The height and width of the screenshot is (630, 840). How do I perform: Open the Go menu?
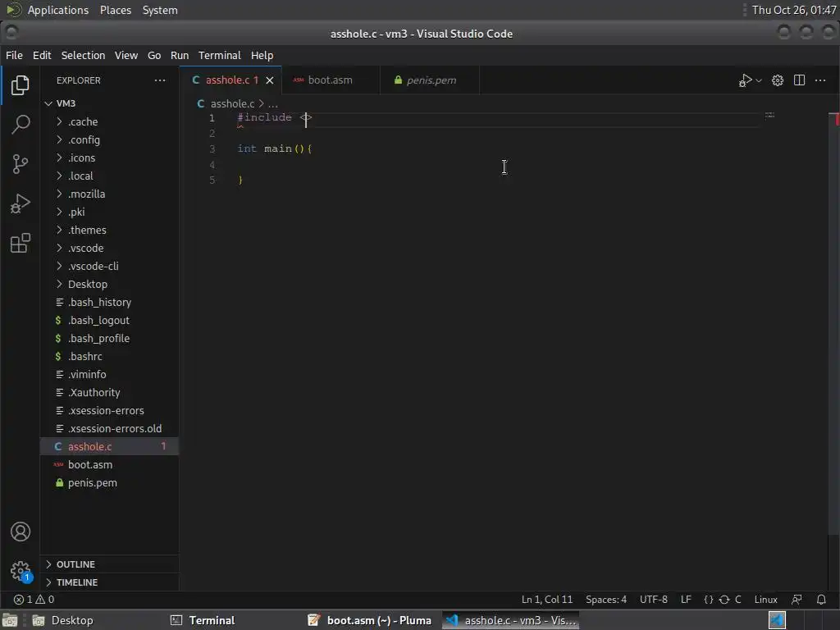(x=154, y=55)
